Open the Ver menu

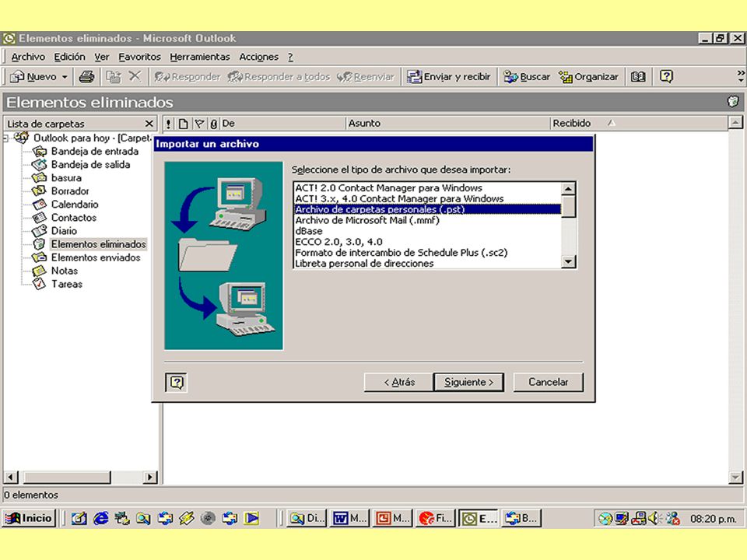coord(101,57)
